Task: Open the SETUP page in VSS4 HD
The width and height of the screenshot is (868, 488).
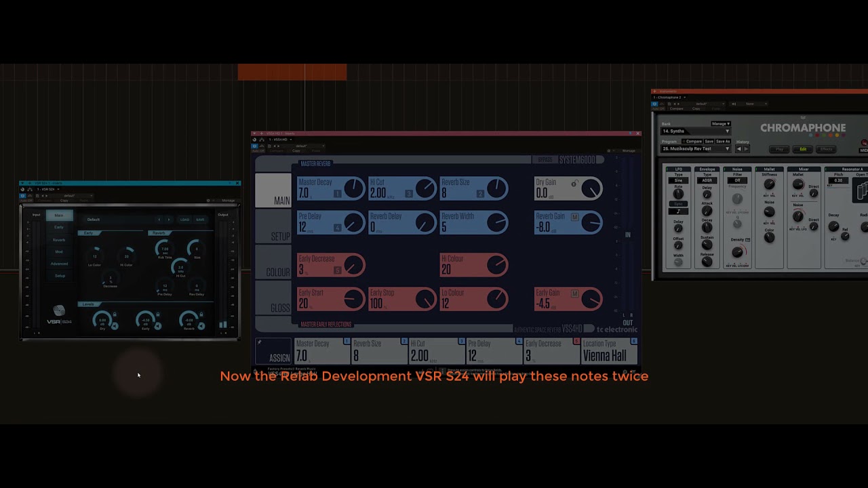Action: (x=273, y=226)
